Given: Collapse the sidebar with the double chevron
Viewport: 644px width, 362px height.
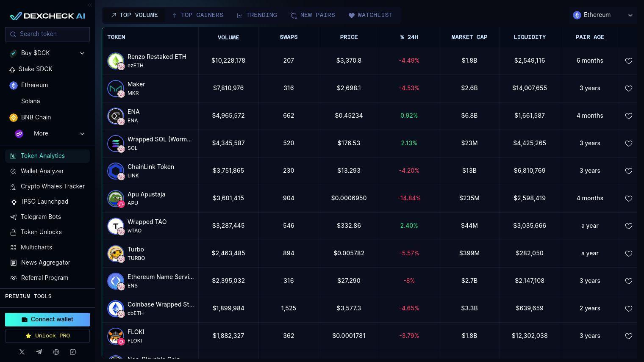Looking at the screenshot, I should [x=89, y=5].
